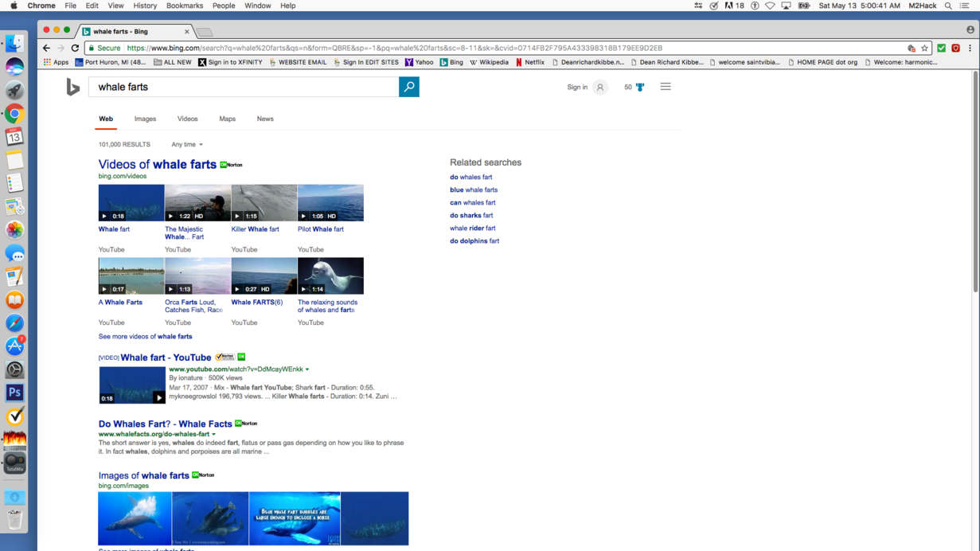Click the Wi-Fi icon in menu bar

coord(770,6)
